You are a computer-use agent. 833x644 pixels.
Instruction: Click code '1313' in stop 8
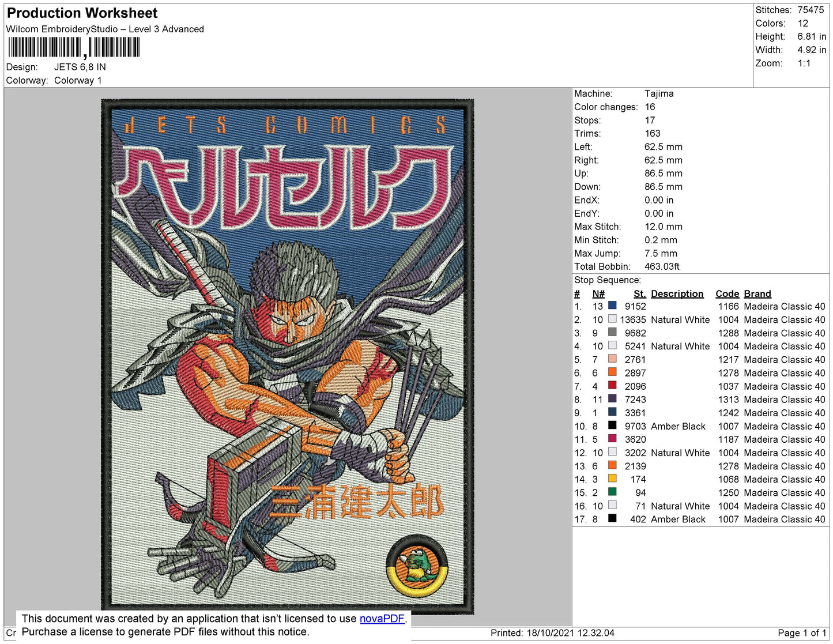pyautogui.click(x=728, y=399)
